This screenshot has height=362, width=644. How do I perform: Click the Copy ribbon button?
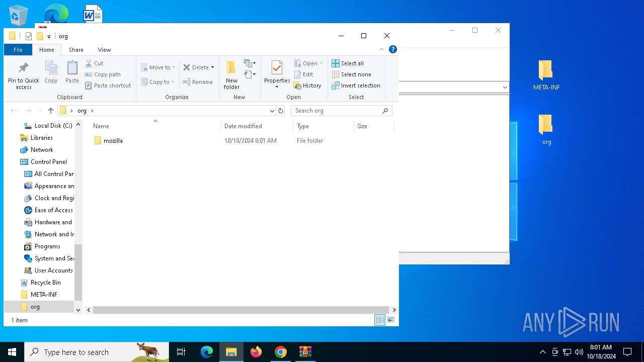point(51,73)
